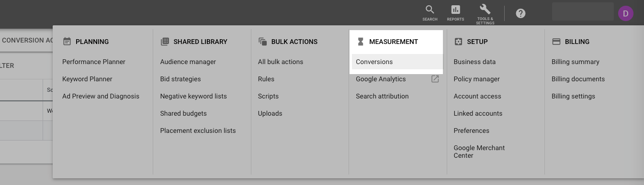This screenshot has height=185, width=644.
Task: Click the Bulk Actions stacked icon
Action: (262, 42)
